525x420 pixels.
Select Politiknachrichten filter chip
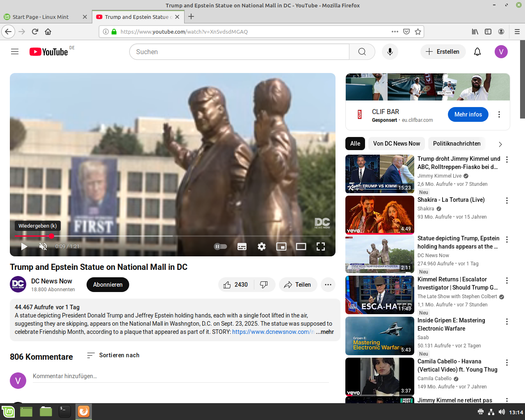457,144
